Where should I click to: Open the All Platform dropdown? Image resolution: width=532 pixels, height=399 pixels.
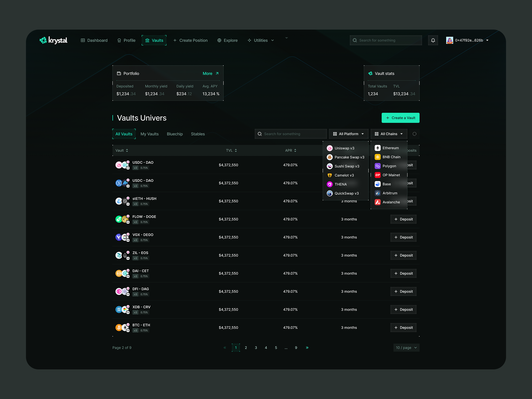(x=348, y=134)
